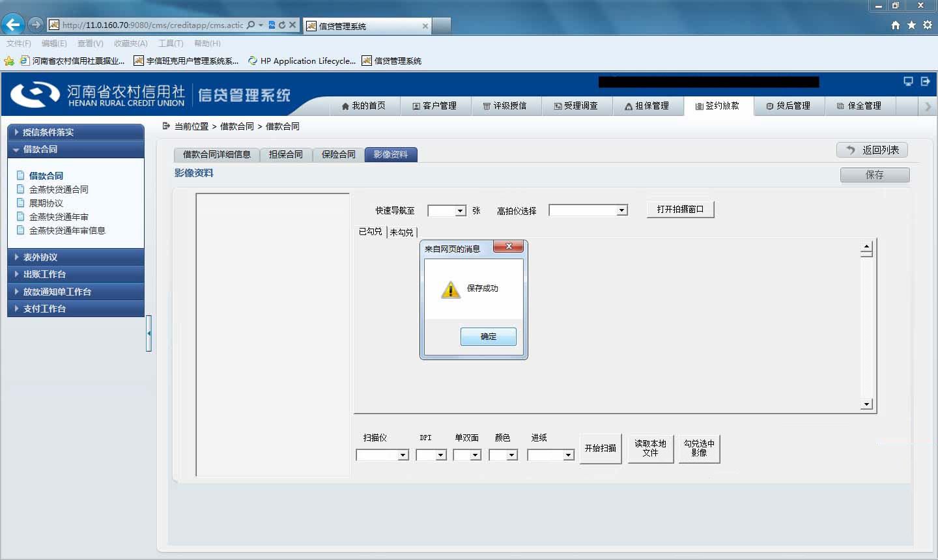Expand the 出账工作台 sidebar section
Screen dimensions: 938x560
[x=76, y=274]
